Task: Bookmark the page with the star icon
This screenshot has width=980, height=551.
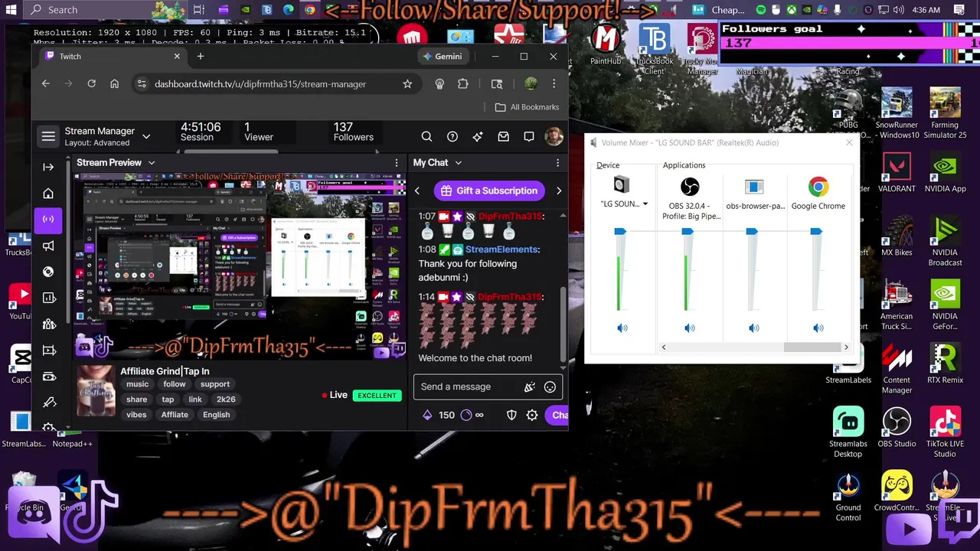Action: tap(407, 83)
